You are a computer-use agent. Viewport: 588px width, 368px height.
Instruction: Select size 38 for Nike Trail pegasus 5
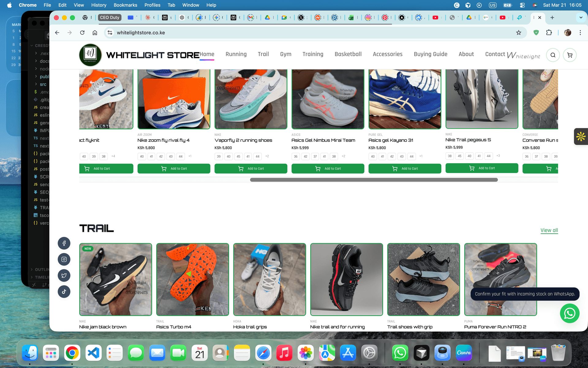coord(450,156)
